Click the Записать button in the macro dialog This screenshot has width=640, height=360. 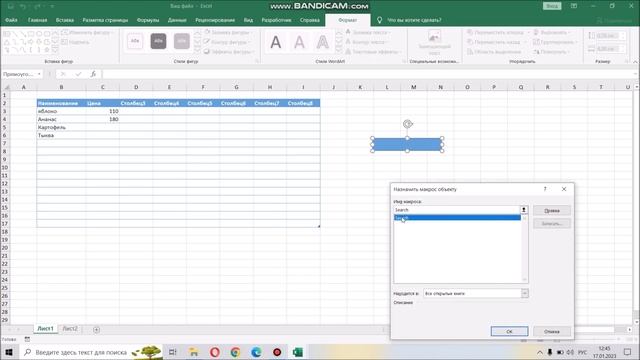tap(551, 224)
